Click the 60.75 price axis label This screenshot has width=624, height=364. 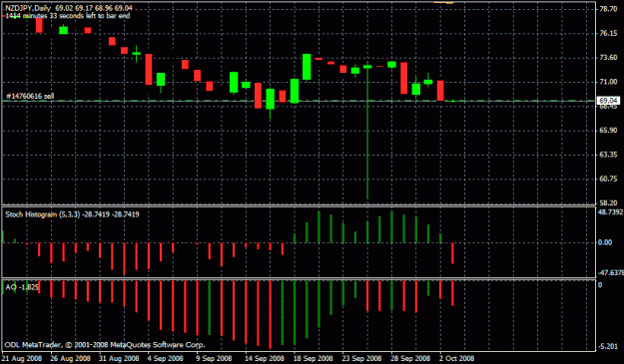point(608,179)
